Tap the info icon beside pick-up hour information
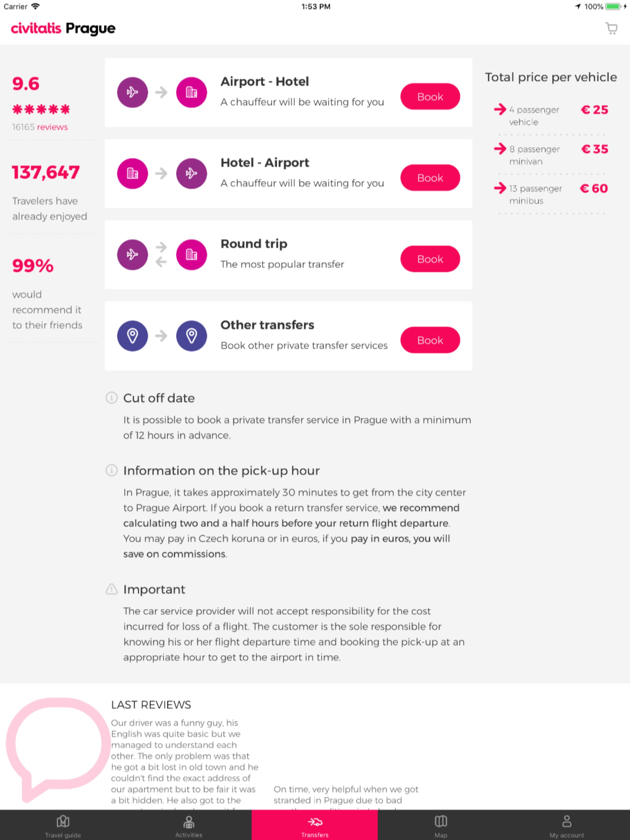Viewport: 630px width, 840px height. 111,470
